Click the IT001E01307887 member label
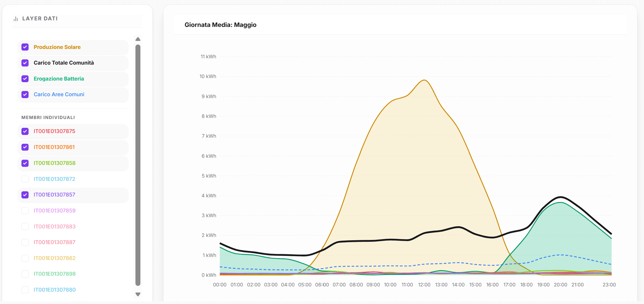The image size is (644, 304). pos(54,242)
